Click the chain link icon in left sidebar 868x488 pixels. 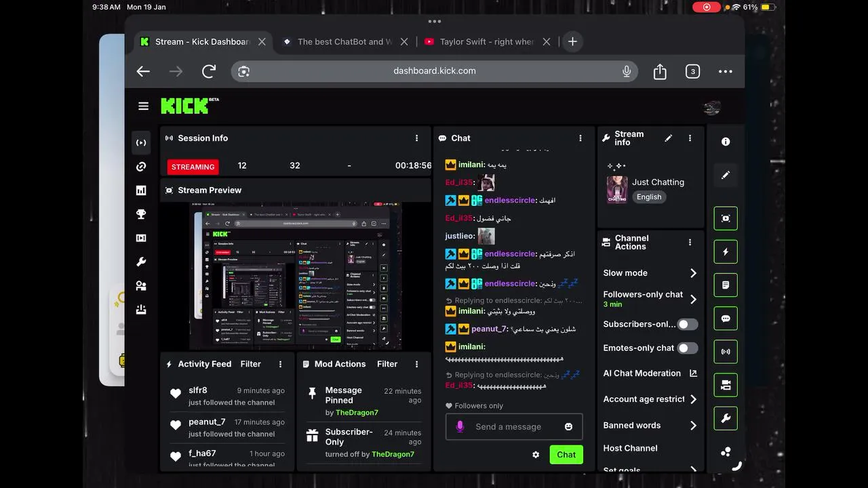(x=141, y=167)
